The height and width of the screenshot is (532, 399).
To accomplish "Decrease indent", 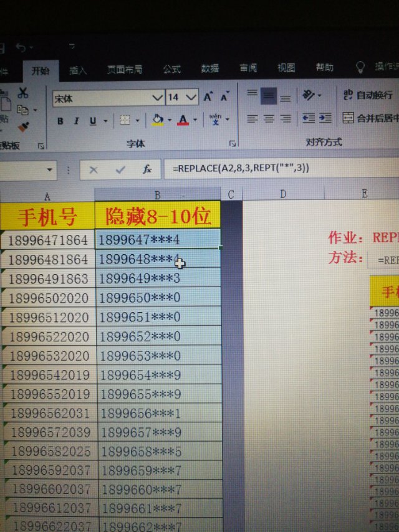I will pos(309,118).
